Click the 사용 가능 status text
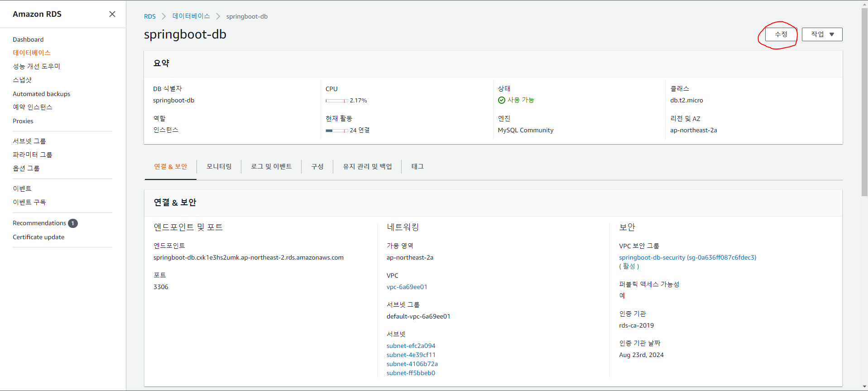The height and width of the screenshot is (391, 868). pos(521,100)
